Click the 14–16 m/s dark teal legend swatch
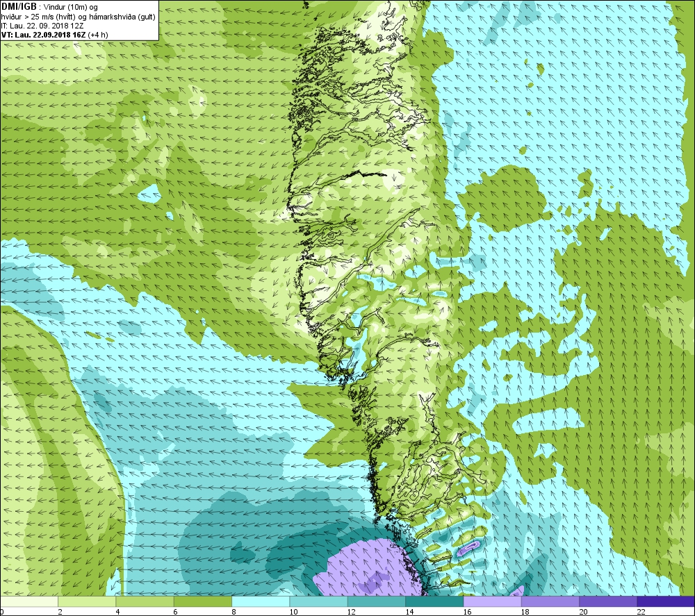Image resolution: width=695 pixels, height=616 pixels. 434,601
